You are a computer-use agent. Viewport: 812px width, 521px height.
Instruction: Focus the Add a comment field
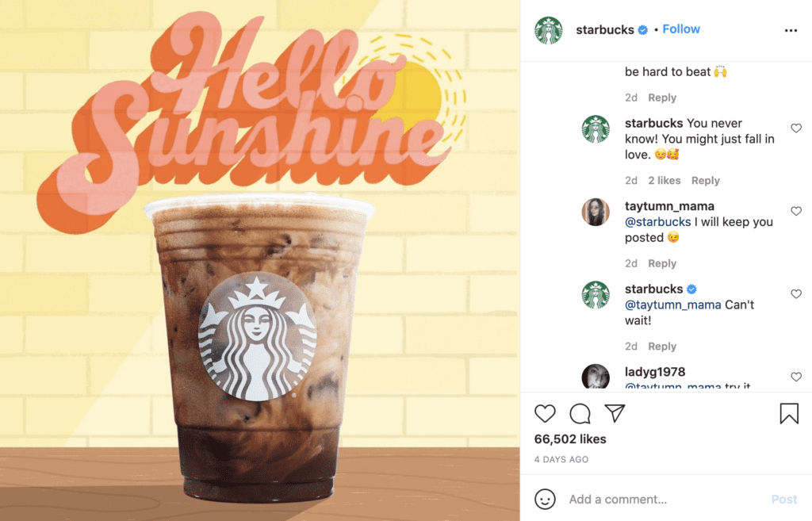pyautogui.click(x=665, y=500)
